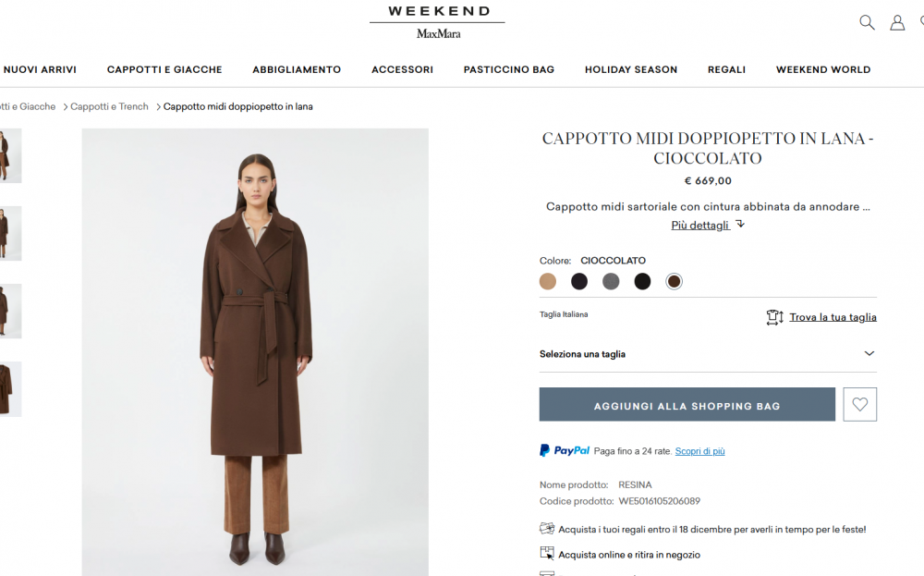924x576 pixels.
Task: Open the CAPPOTTI E GIACCHE menu
Action: 164,69
